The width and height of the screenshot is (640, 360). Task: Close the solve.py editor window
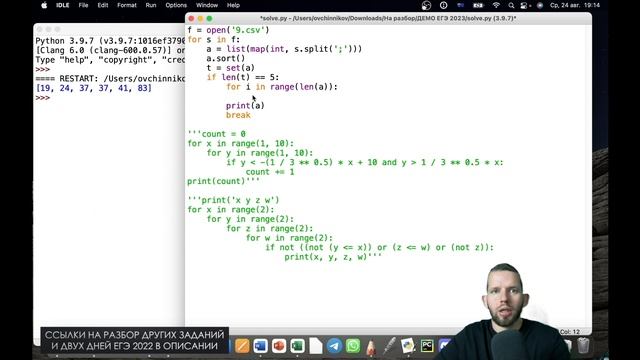coord(191,18)
